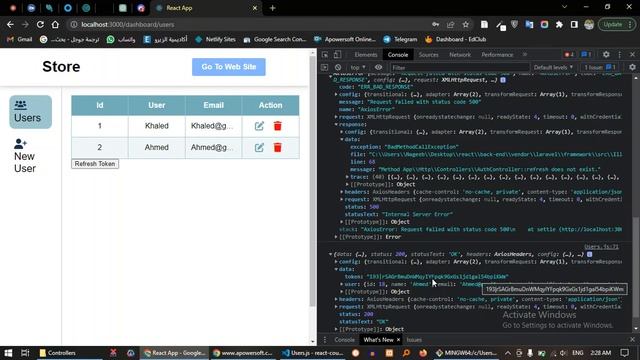Expand the trace array node
Screen dimensions: 640x360
347,177
